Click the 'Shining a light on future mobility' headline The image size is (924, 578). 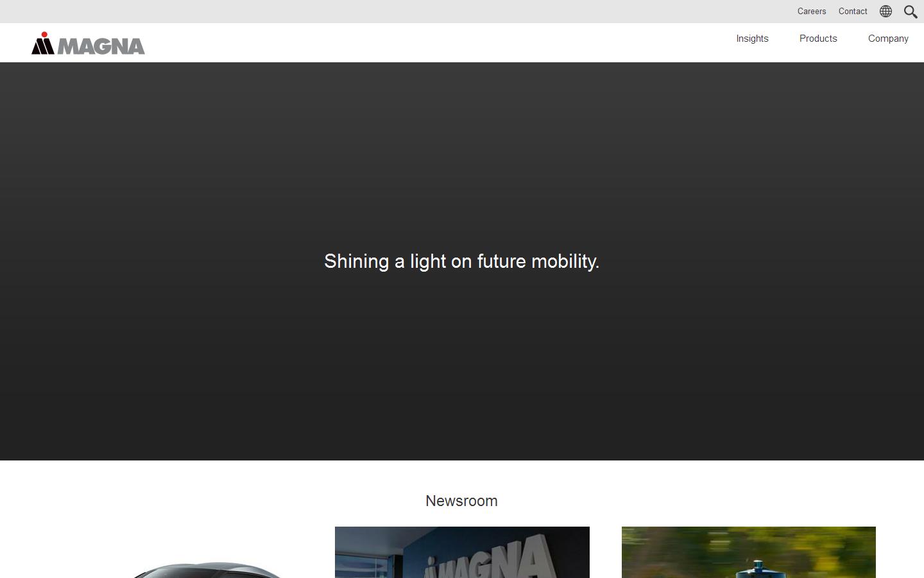[x=461, y=261]
